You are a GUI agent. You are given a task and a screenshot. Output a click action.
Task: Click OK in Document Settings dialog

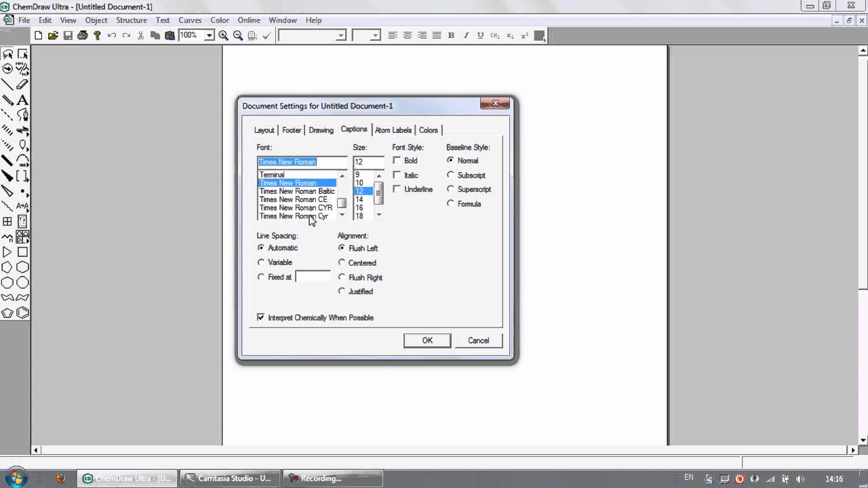(427, 340)
